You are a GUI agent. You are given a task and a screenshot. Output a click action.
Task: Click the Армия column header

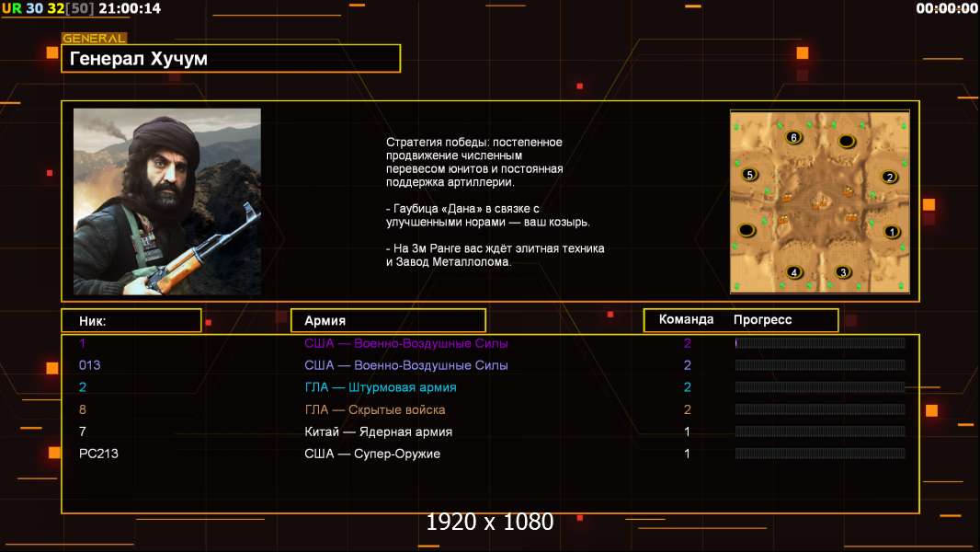[388, 320]
